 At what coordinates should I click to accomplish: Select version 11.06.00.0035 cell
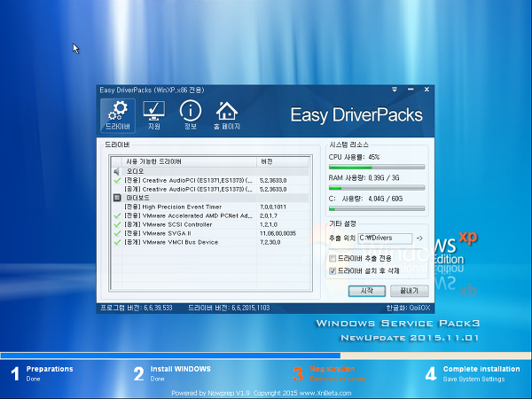coord(278,233)
